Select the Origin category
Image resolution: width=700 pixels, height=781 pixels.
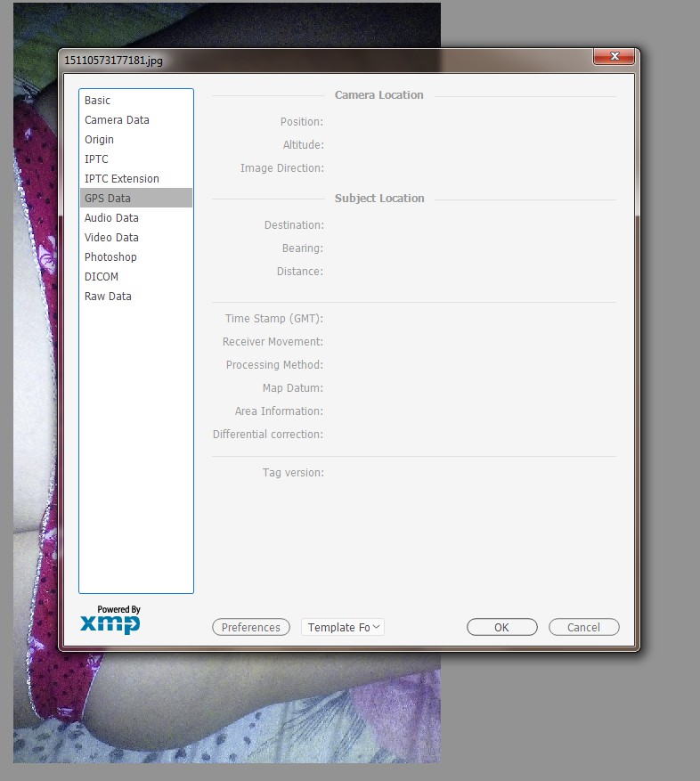click(x=136, y=140)
